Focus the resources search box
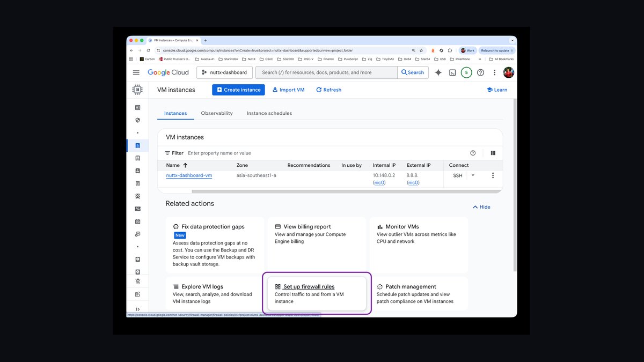The width and height of the screenshot is (644, 362). coord(327,72)
